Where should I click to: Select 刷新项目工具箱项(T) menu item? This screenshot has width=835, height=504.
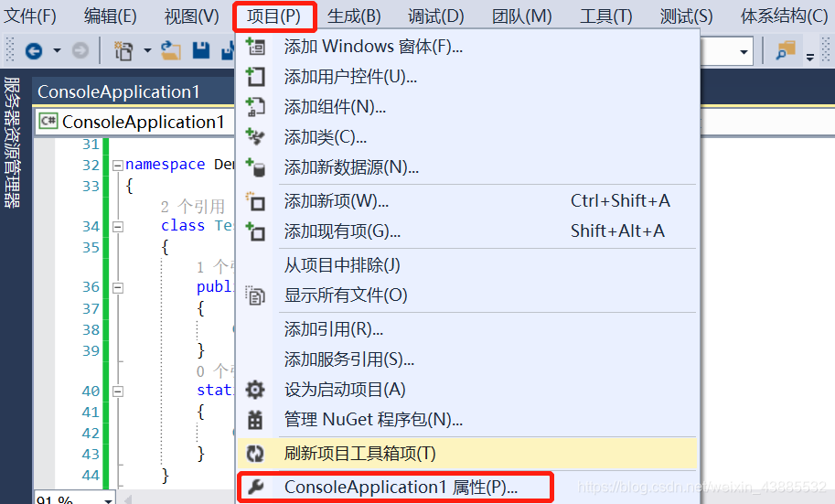(x=467, y=454)
